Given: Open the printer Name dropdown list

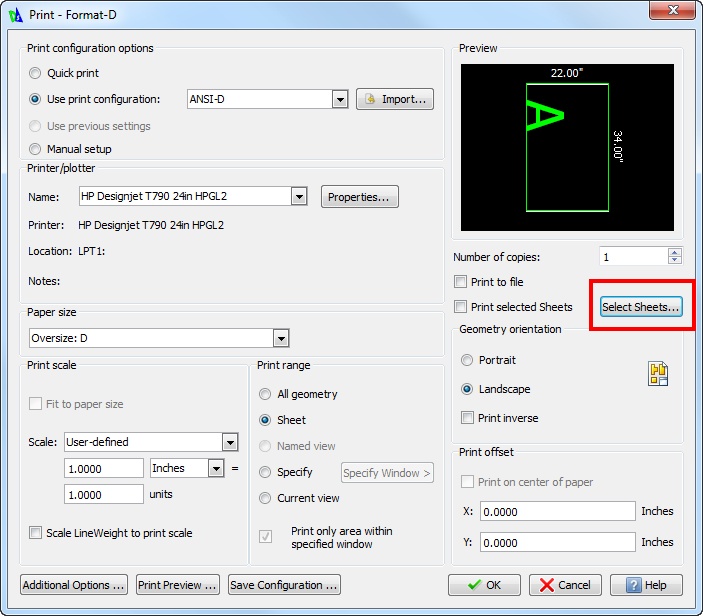Looking at the screenshot, I should coord(299,196).
